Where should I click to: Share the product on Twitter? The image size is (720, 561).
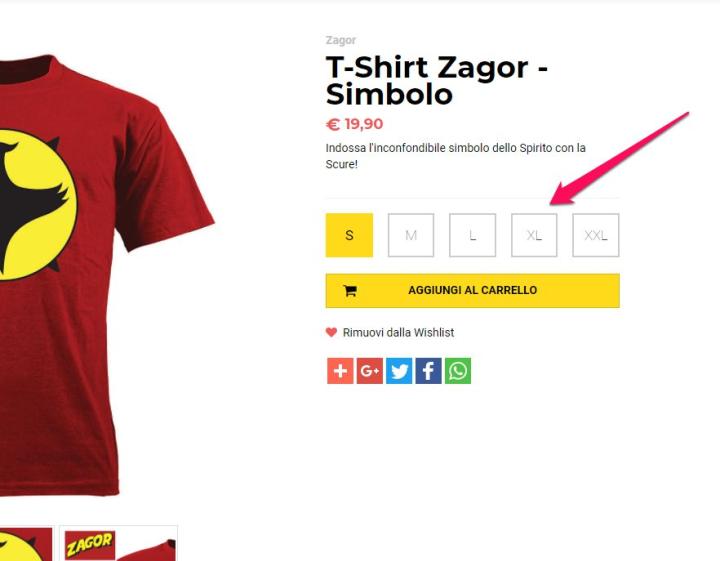(399, 370)
